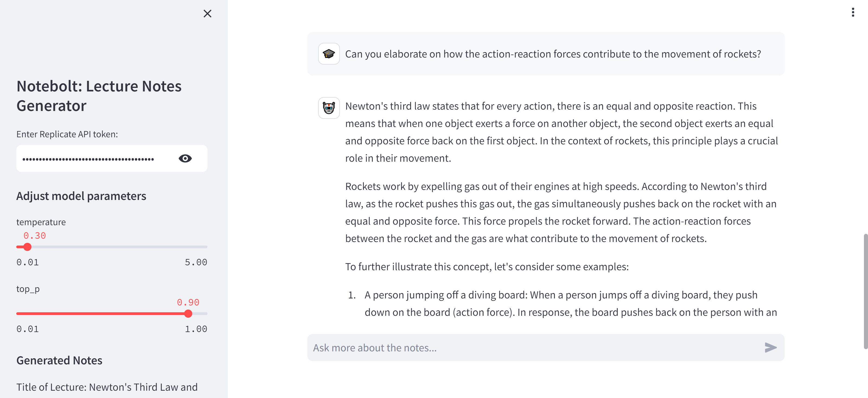Viewport: 868px width, 398px height.
Task: Click the "Enter Replicate API token:" label
Action: [67, 134]
